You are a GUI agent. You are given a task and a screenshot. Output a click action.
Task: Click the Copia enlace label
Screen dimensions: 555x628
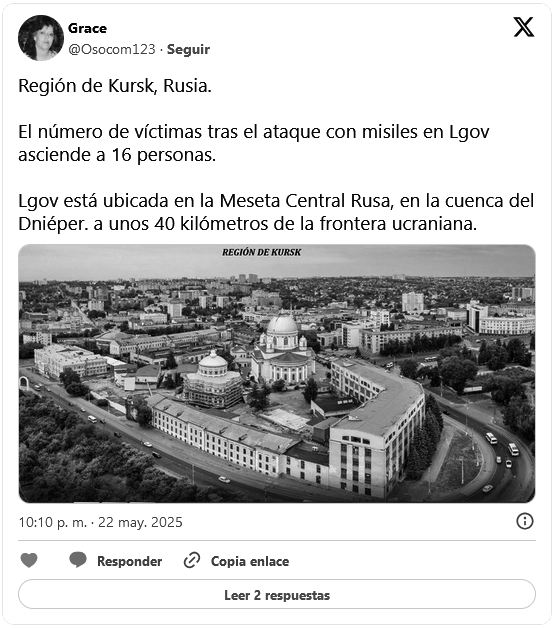[250, 561]
